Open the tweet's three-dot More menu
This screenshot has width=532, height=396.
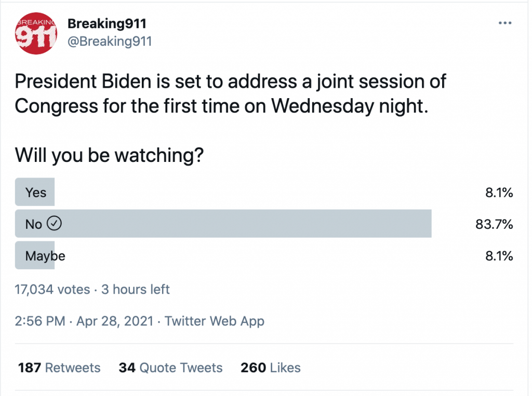pyautogui.click(x=504, y=23)
